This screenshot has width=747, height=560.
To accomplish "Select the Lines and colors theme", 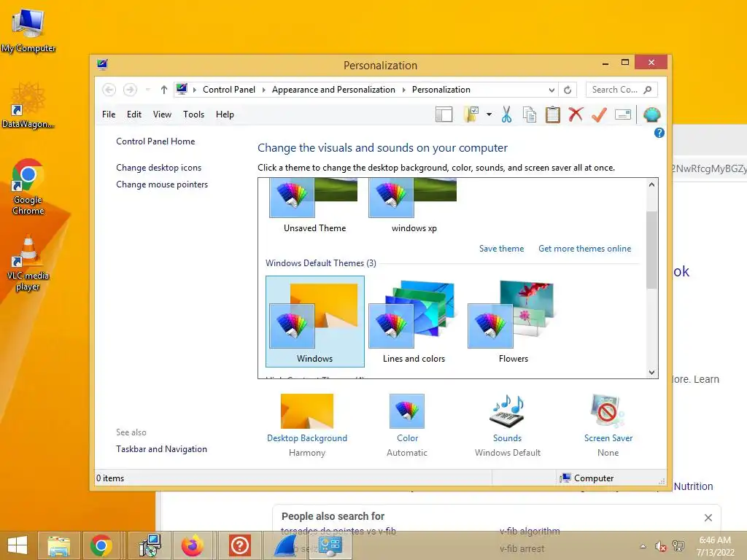I will coord(414,322).
